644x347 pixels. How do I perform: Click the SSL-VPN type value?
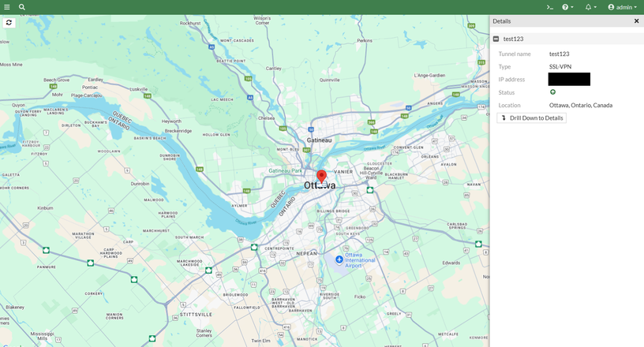(560, 66)
